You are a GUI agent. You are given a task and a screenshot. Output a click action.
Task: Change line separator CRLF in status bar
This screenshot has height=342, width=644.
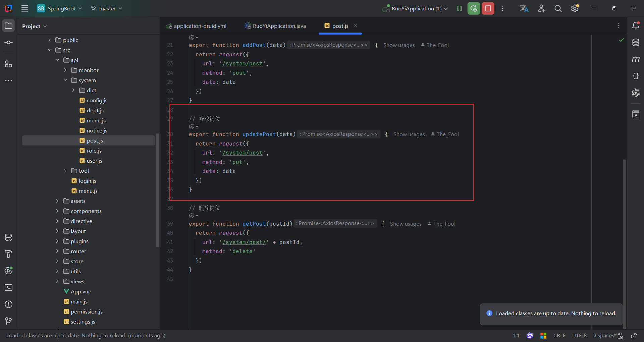[559, 336]
